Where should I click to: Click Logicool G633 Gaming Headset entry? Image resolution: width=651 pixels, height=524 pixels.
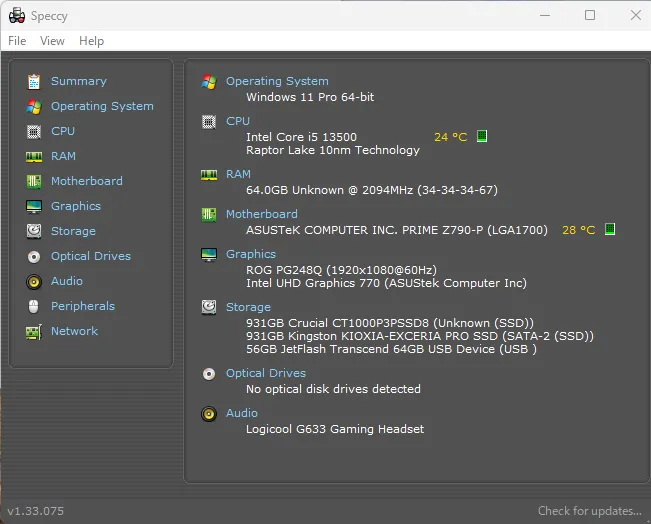click(335, 429)
